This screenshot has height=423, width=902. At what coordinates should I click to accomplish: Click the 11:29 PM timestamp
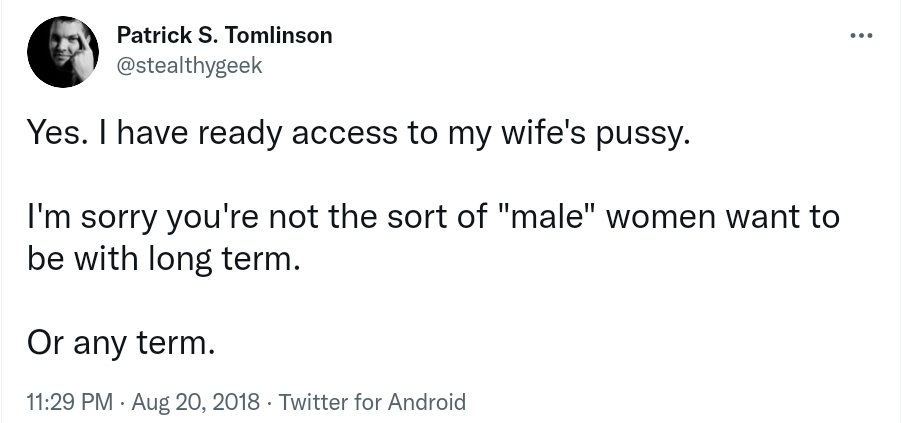pyautogui.click(x=70, y=402)
